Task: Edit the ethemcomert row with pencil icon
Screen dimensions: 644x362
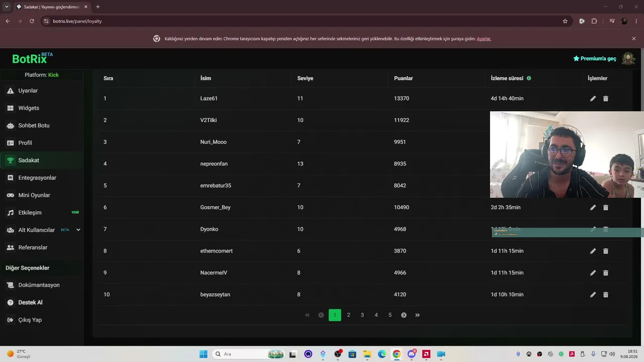Action: (593, 251)
